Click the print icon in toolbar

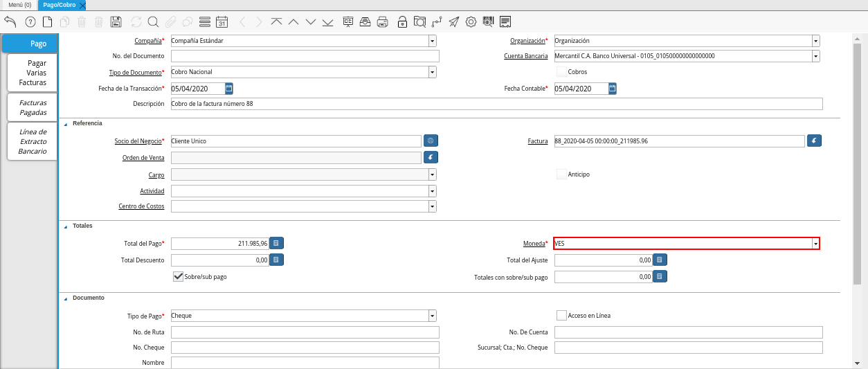[382, 21]
